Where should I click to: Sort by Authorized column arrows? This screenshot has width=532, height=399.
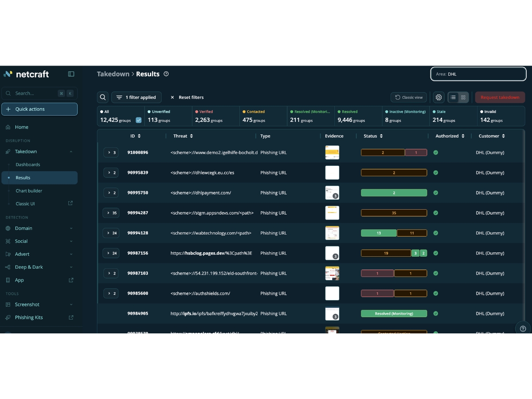tap(463, 136)
